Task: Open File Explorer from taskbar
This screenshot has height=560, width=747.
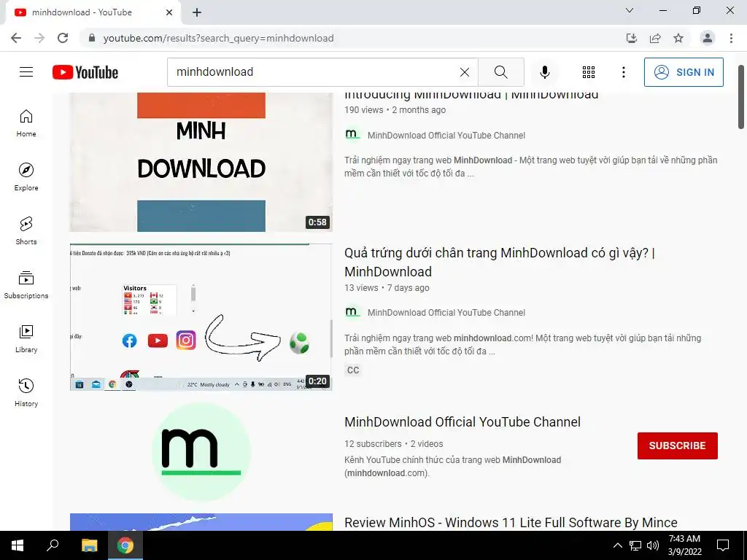Action: click(x=89, y=545)
